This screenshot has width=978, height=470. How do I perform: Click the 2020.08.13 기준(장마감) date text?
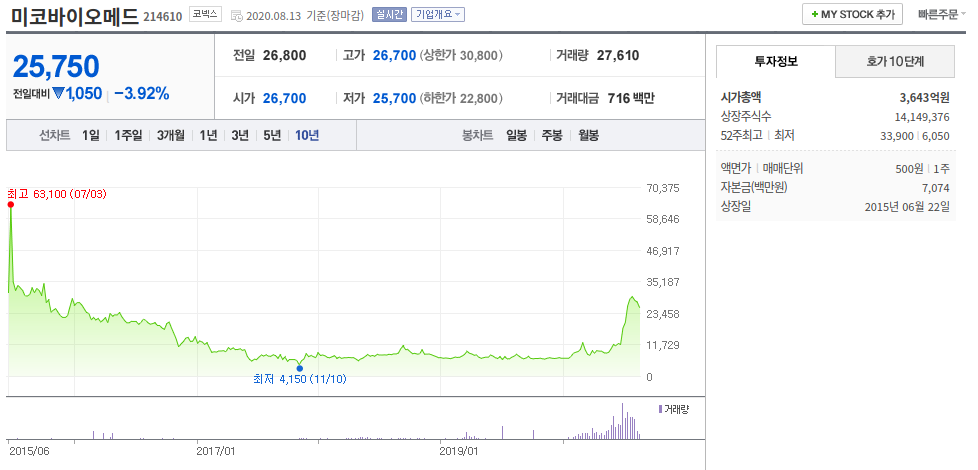[305, 16]
